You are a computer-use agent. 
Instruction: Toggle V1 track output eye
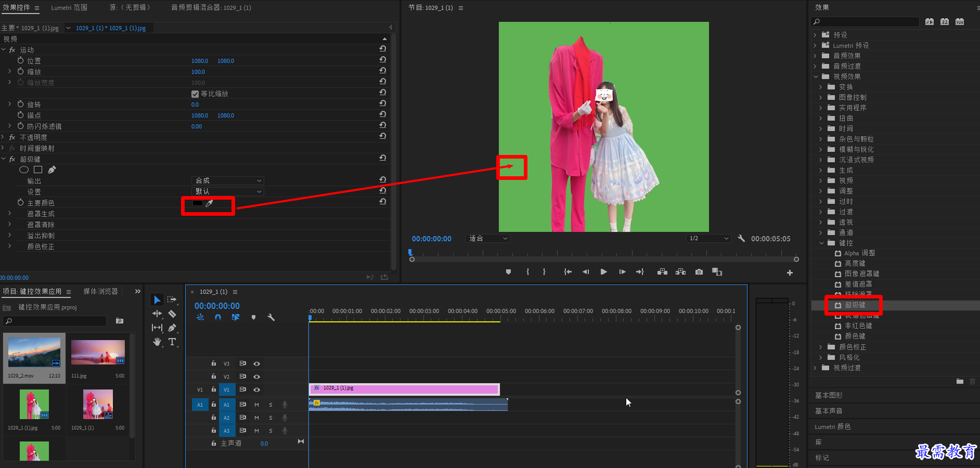(256, 389)
